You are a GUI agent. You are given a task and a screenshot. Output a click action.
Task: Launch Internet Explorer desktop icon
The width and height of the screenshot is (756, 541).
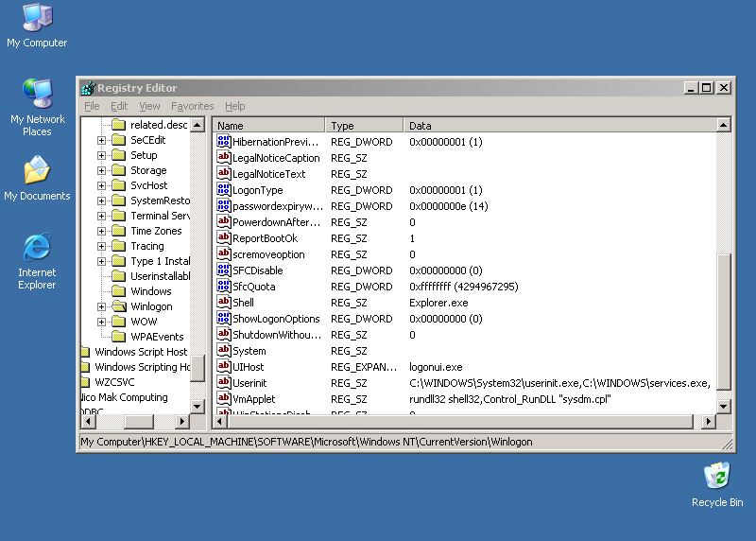point(37,261)
